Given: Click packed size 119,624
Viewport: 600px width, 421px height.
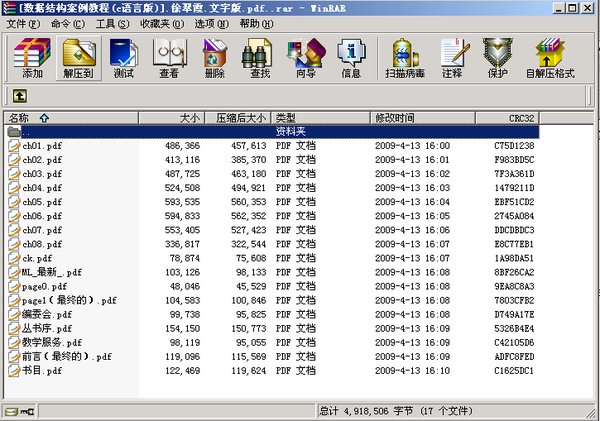Looking at the screenshot, I should pos(248,371).
